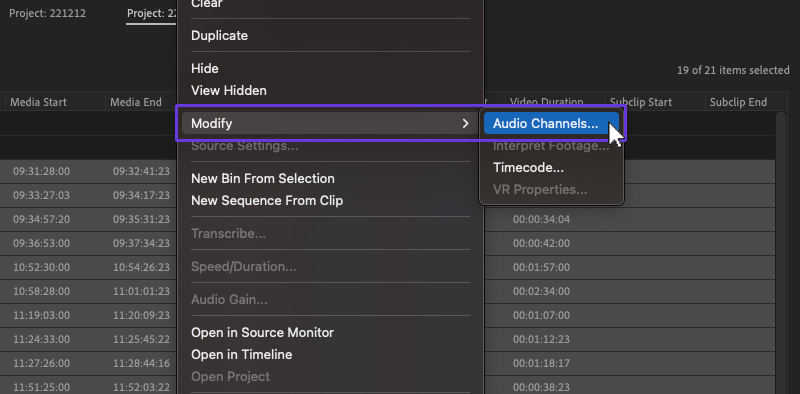Select Media Start cell 11:19:03:00
Image resolution: width=800 pixels, height=394 pixels.
click(x=41, y=315)
